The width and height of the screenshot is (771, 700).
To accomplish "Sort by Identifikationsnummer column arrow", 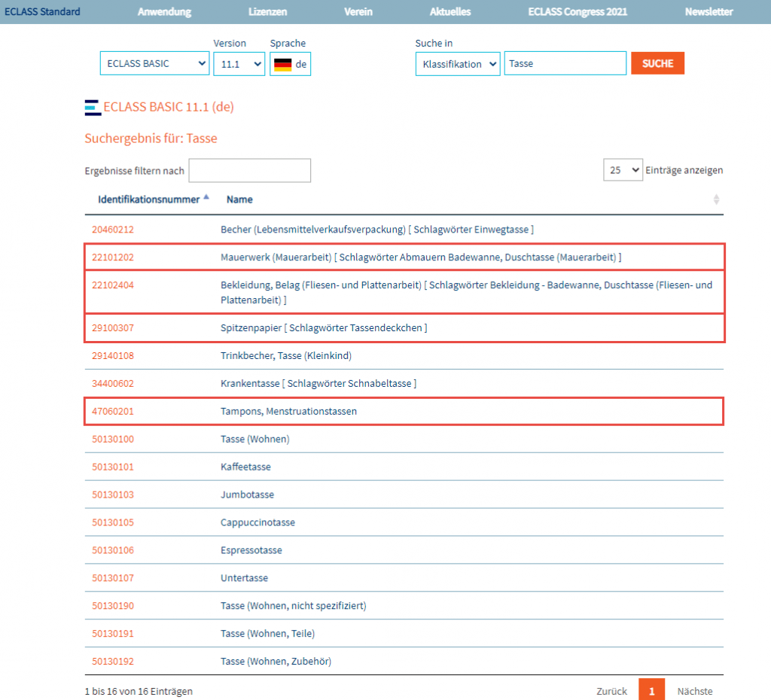I will click(206, 197).
